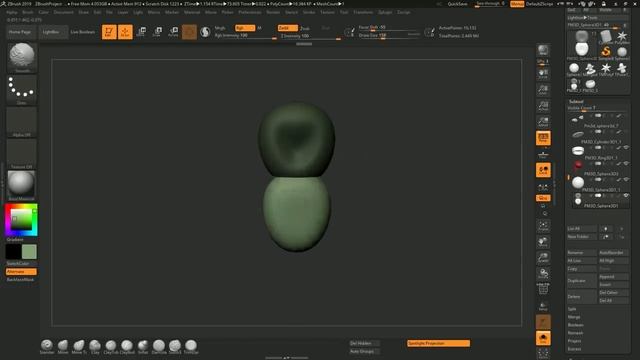Viewport: 640px width, 360px height.
Task: Toggle the Alternate color option
Action: pos(21,272)
